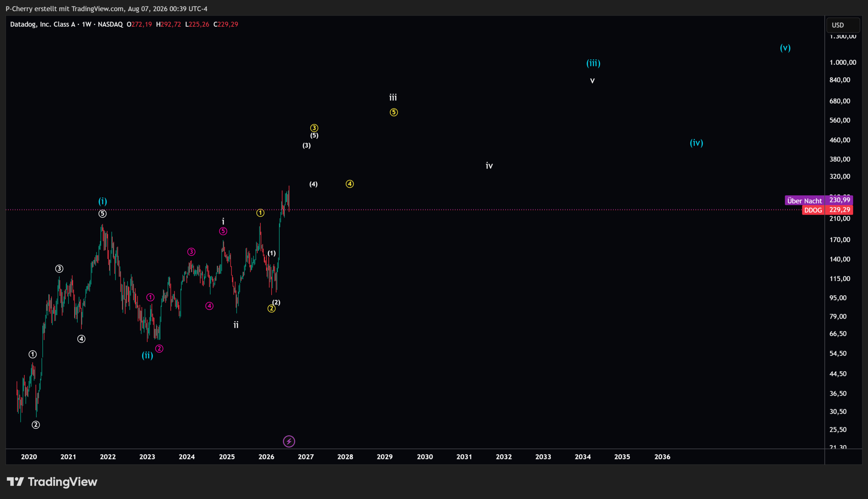This screenshot has height=499, width=868.
Task: Click the 2020 label on the time axis
Action: pos(29,457)
